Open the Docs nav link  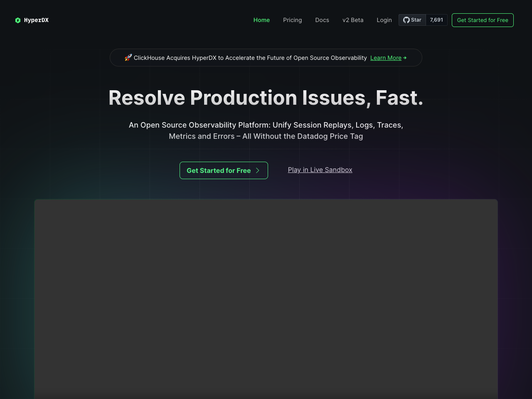point(322,20)
